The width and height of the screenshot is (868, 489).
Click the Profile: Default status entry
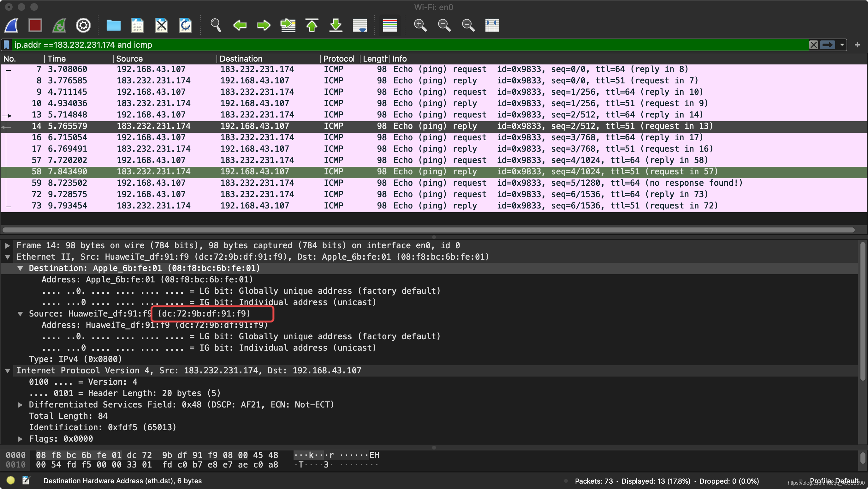coord(834,480)
